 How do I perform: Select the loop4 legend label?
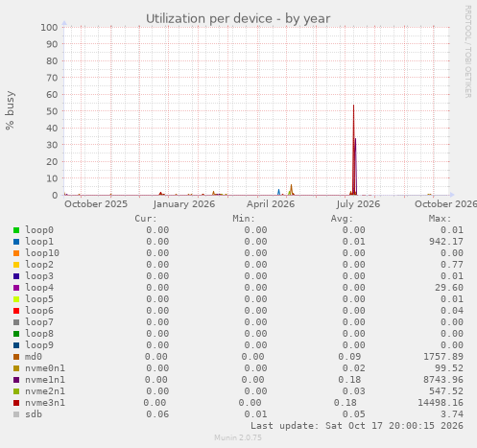coord(39,288)
